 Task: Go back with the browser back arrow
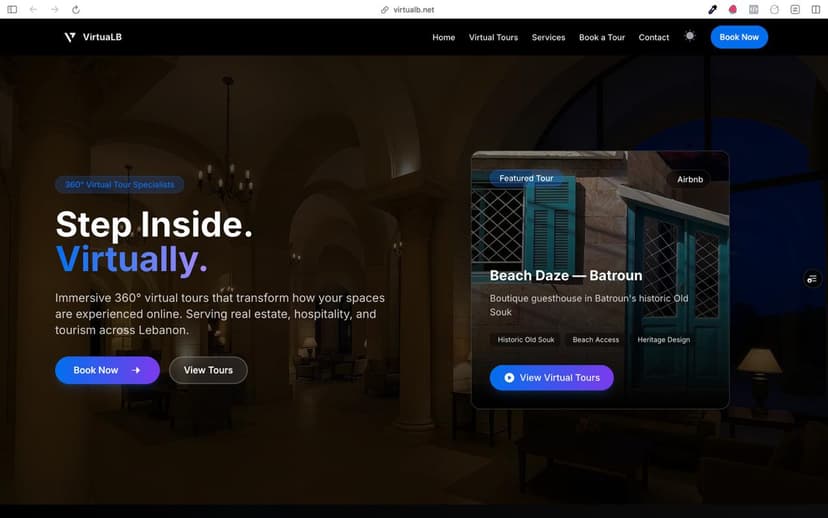33,9
